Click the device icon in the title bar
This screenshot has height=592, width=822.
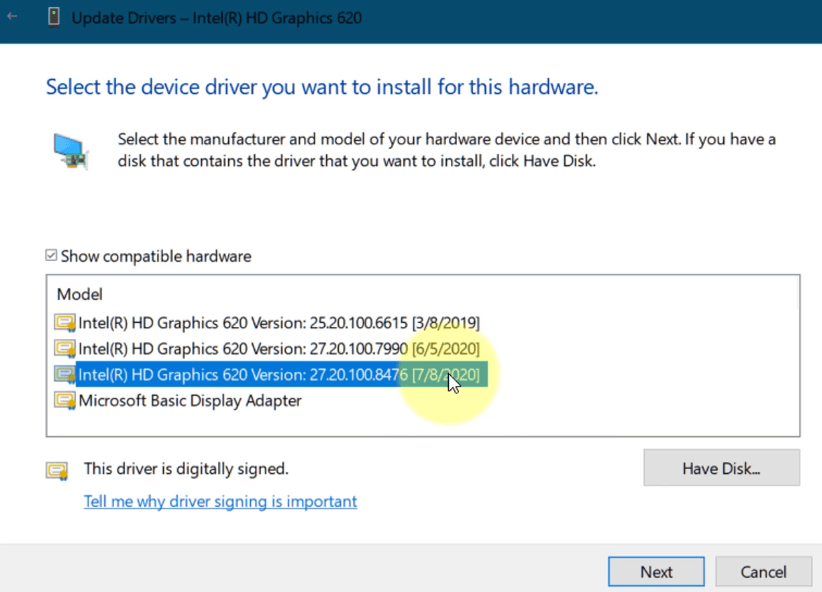[53, 17]
